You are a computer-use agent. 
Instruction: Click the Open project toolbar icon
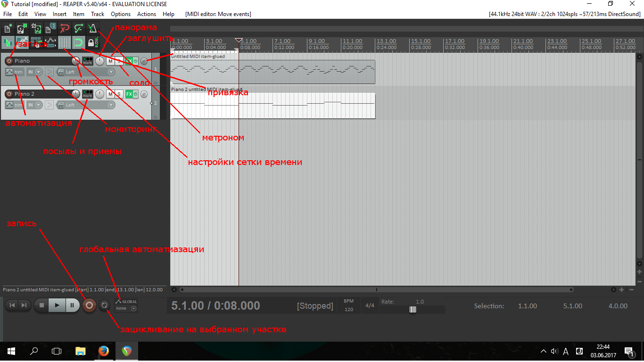[x=22, y=28]
